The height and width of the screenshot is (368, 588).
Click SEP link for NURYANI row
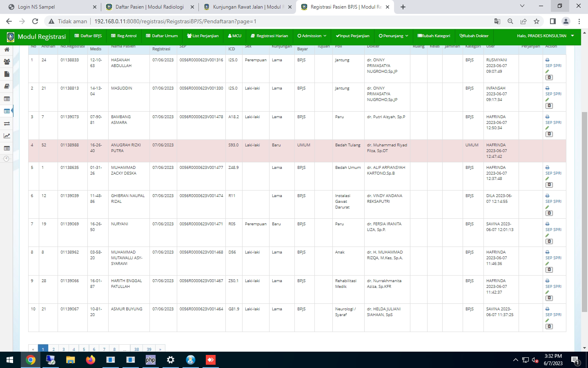pyautogui.click(x=548, y=230)
